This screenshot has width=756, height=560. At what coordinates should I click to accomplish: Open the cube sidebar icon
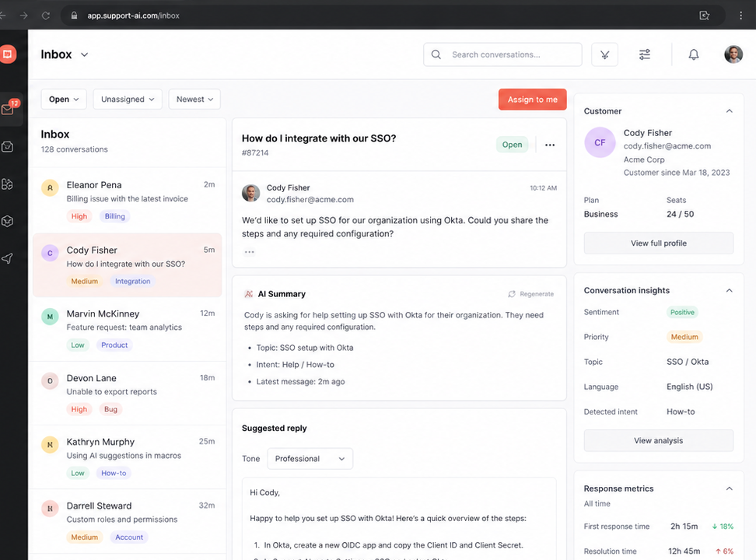pos(7,221)
